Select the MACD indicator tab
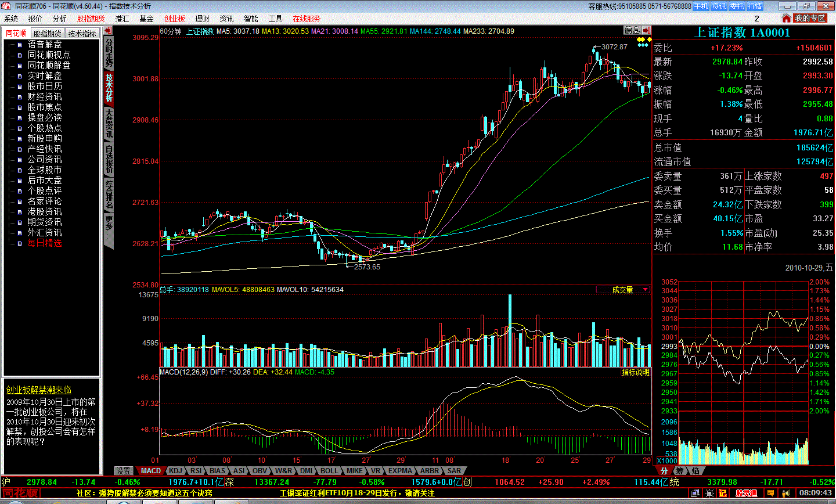 151,471
